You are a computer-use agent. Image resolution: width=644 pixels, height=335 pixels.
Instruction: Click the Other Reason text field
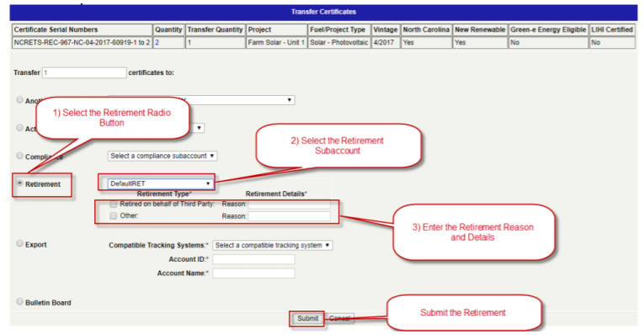(x=289, y=216)
